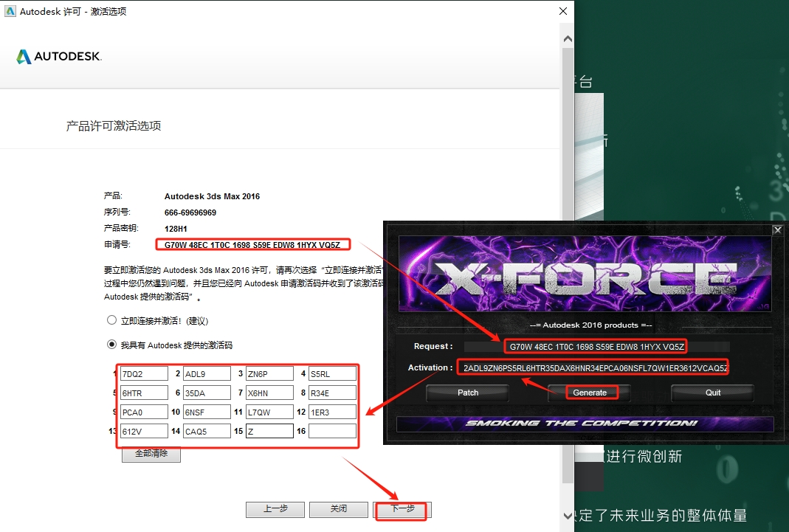Click the product name Autodesk 3ds Max 2016

(x=212, y=196)
